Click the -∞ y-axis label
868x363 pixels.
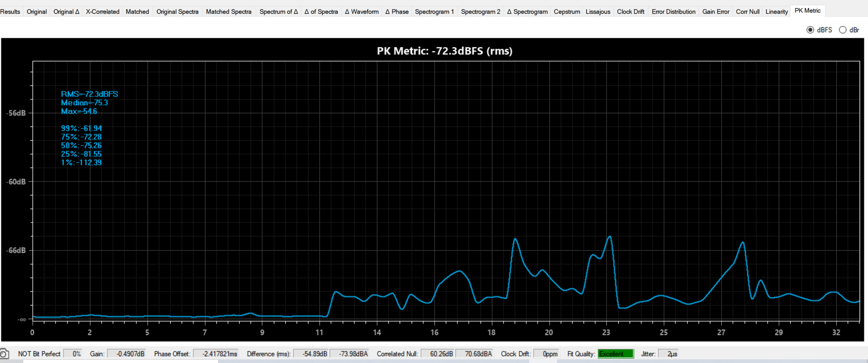click(x=21, y=319)
